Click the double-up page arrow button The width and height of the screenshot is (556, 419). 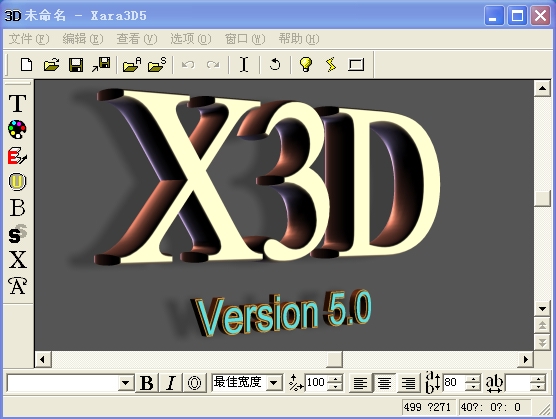542,325
